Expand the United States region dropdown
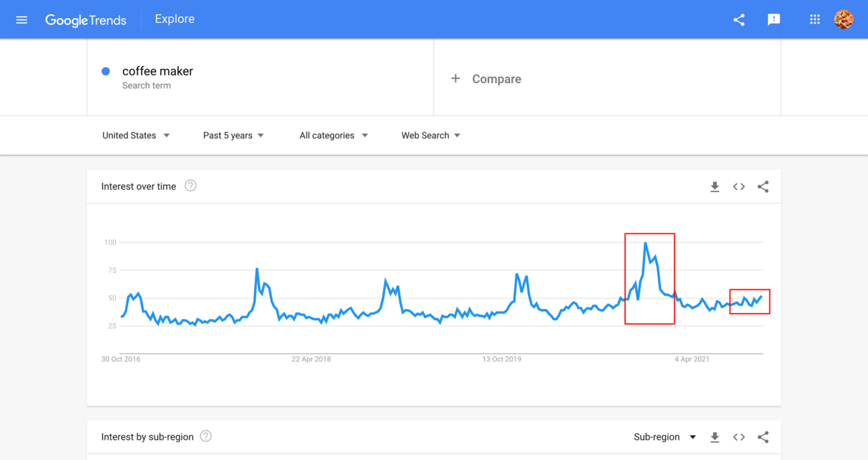Image resolution: width=868 pixels, height=460 pixels. pos(136,136)
